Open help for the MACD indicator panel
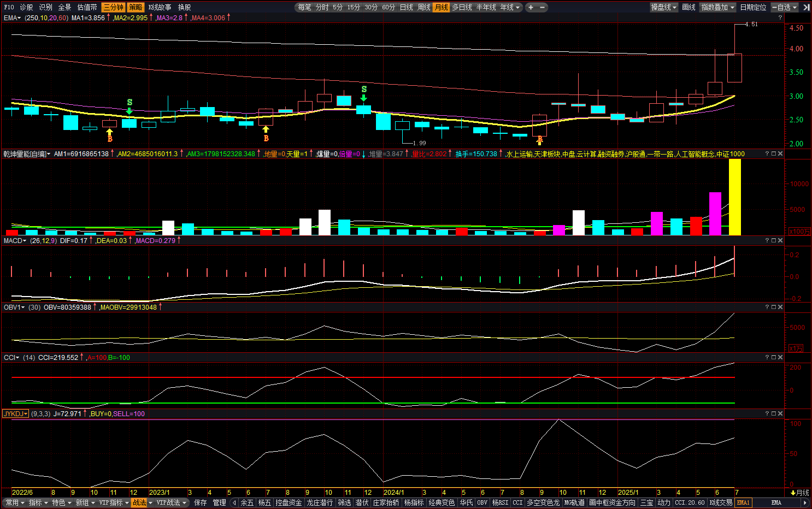Viewport: 812px width, 509px height. [767, 240]
